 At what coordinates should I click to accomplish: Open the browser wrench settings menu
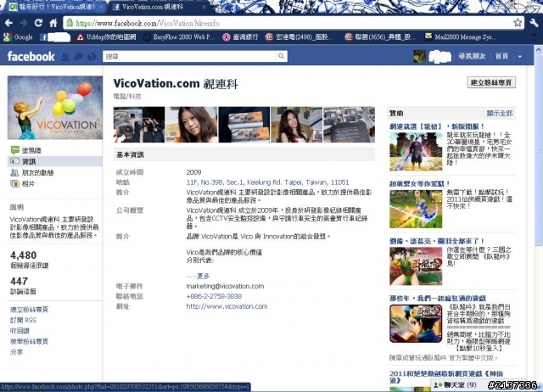coord(534,23)
